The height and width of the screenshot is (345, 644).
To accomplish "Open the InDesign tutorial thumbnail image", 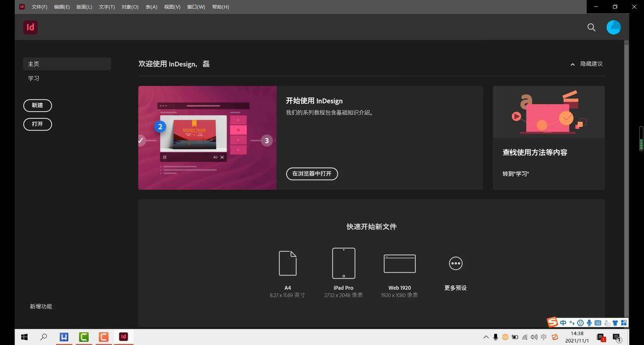I will 207,138.
